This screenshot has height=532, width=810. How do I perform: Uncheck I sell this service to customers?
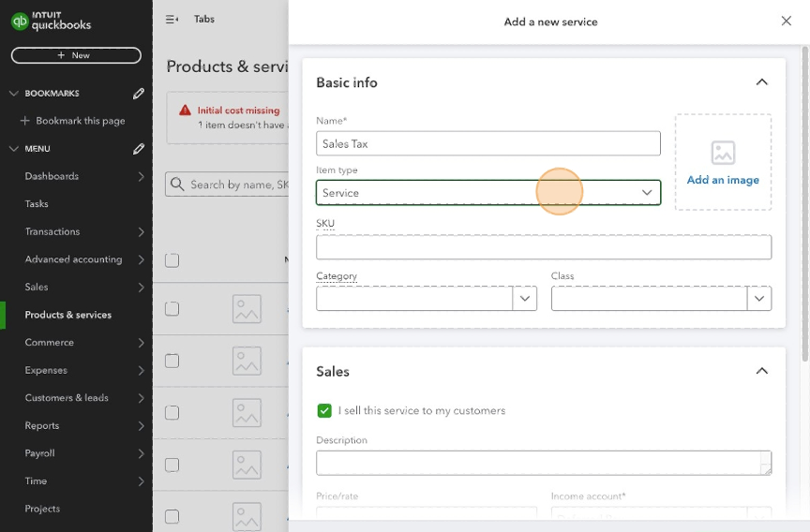click(x=324, y=410)
